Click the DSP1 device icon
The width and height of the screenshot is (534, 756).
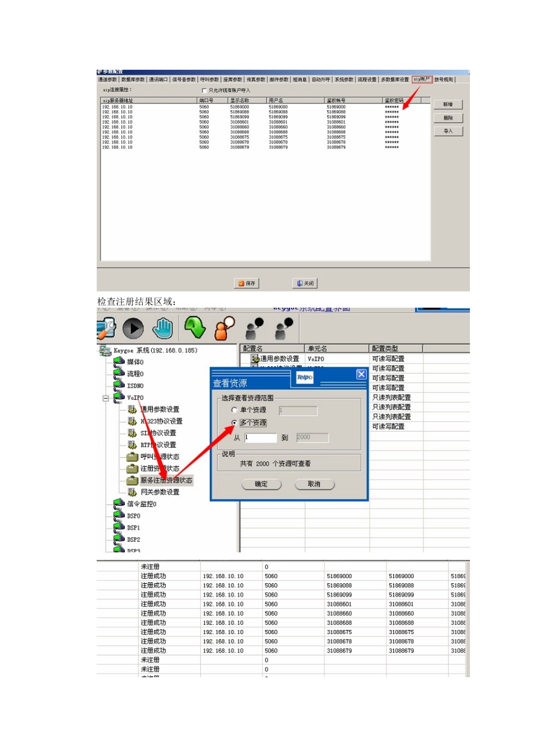click(119, 527)
